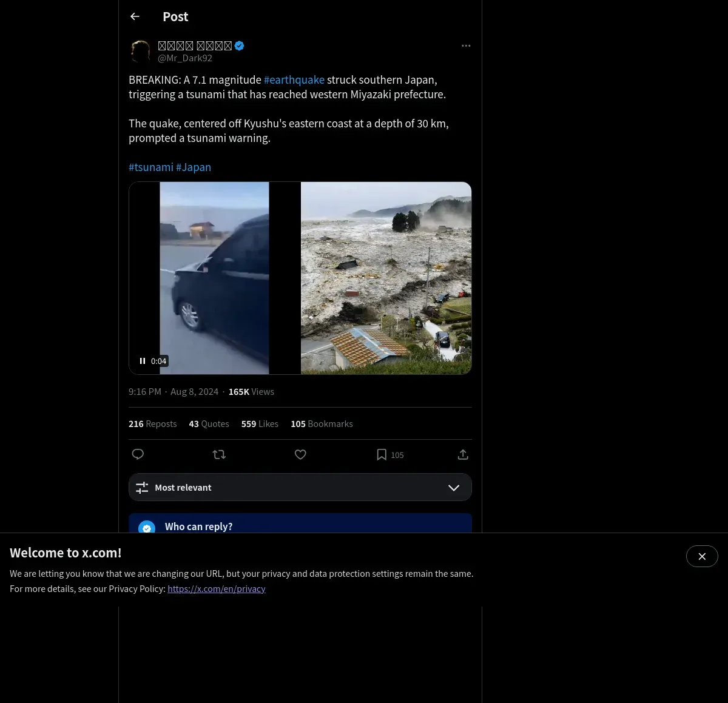The width and height of the screenshot is (728, 703).
Task: Pause the video with the pause icon
Action: coord(143,361)
